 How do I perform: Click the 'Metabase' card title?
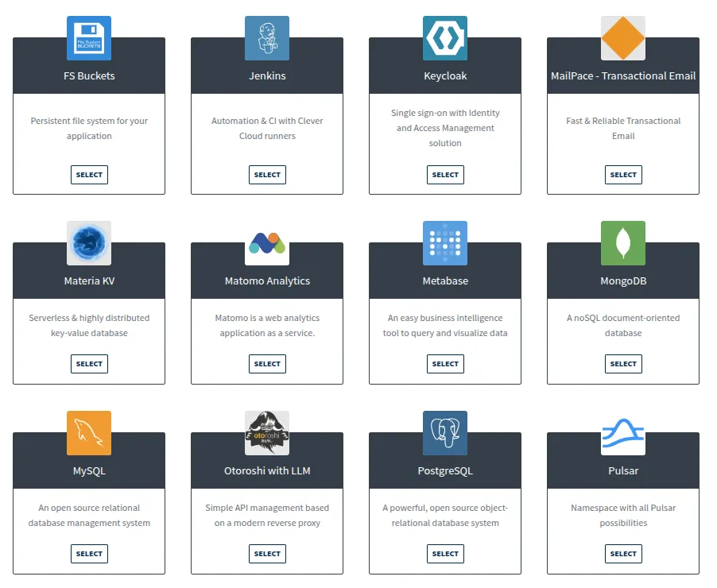pos(445,280)
